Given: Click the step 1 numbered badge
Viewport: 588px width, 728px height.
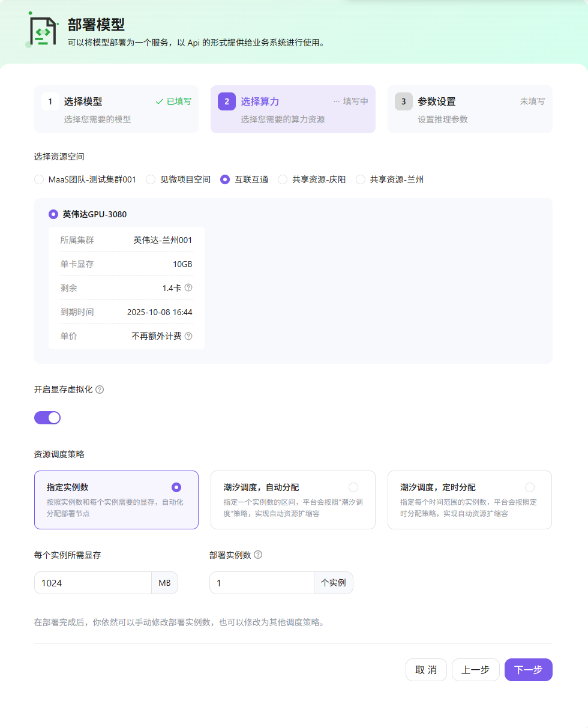Looking at the screenshot, I should (x=50, y=101).
